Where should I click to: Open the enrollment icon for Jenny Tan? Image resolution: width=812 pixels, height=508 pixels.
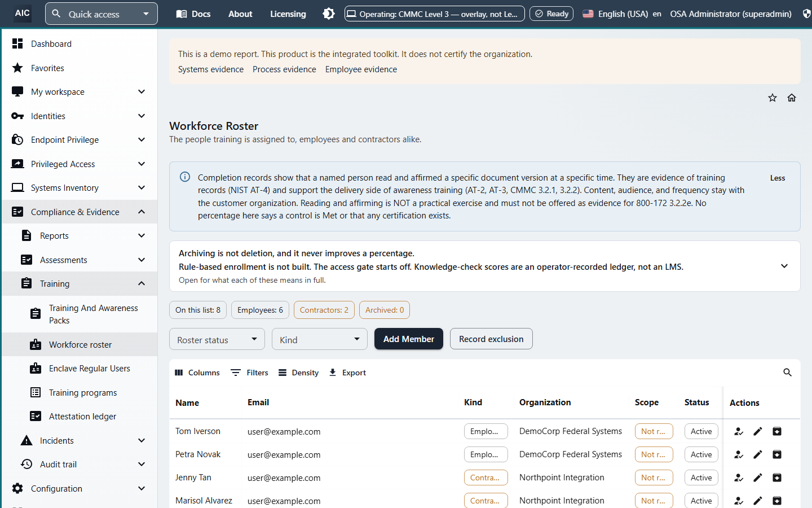click(x=739, y=478)
